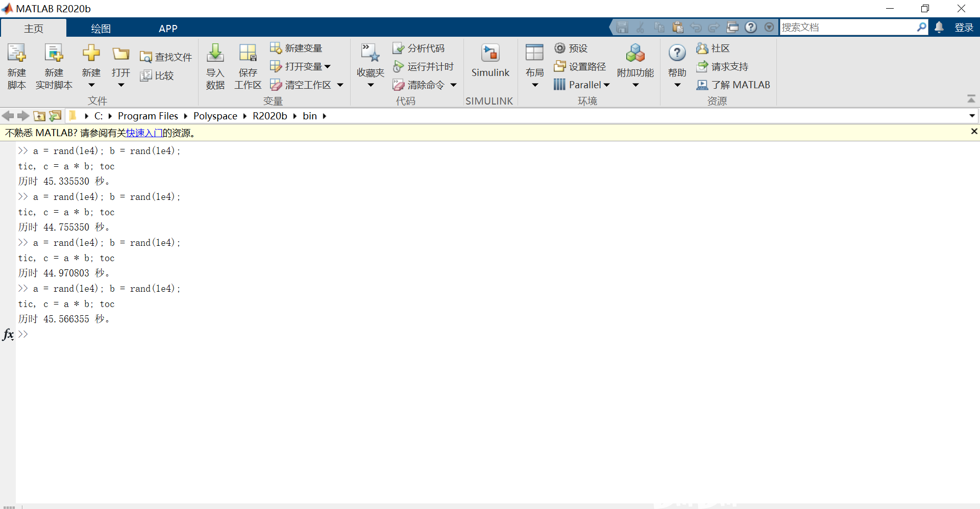
Task: Click the save icon in quick toolbar
Action: (x=622, y=27)
